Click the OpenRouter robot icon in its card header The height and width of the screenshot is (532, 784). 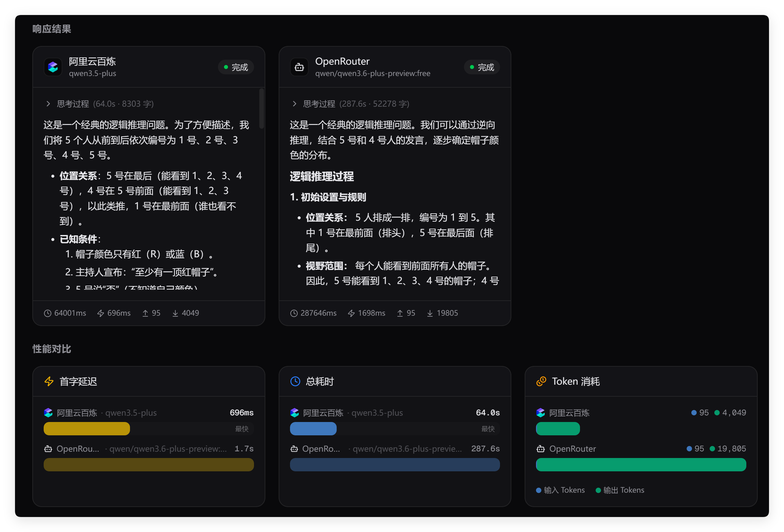point(299,67)
